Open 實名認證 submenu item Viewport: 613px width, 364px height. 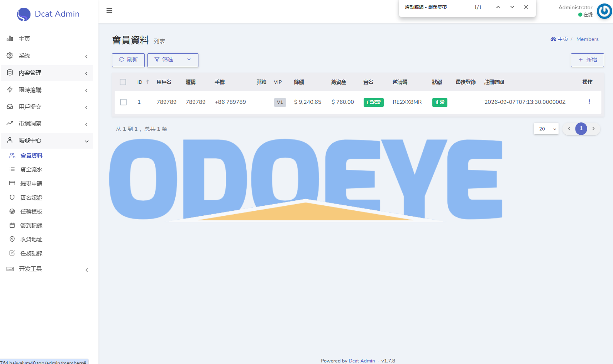tap(47, 198)
